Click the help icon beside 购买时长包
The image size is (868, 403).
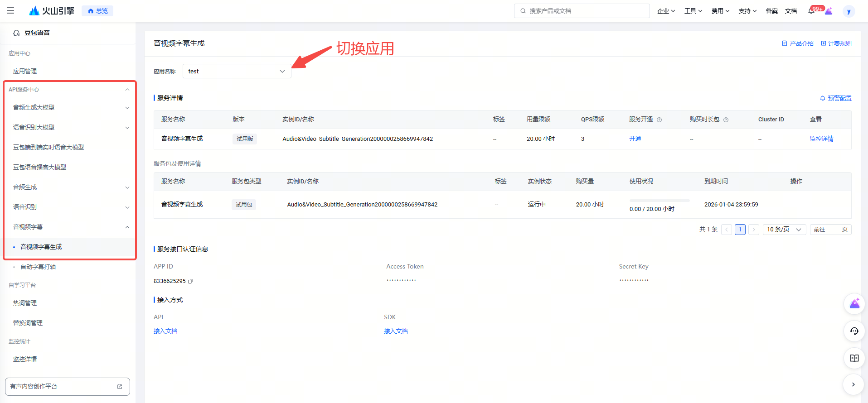(x=726, y=120)
